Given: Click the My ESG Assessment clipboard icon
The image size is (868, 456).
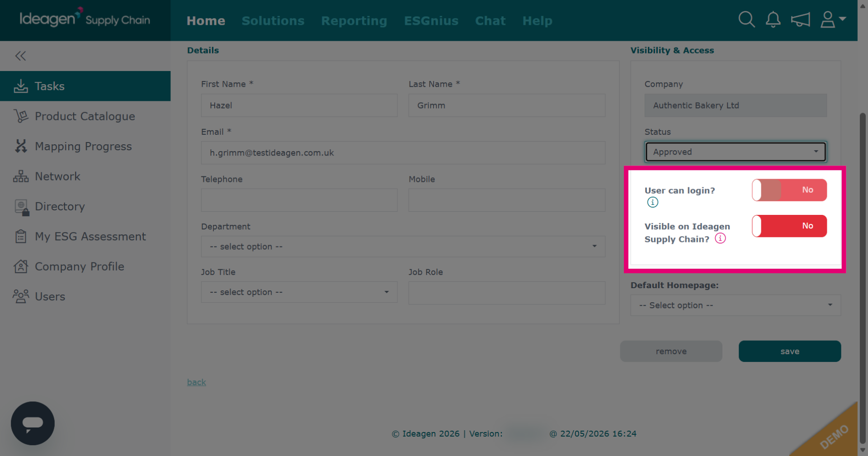Looking at the screenshot, I should click(x=21, y=236).
